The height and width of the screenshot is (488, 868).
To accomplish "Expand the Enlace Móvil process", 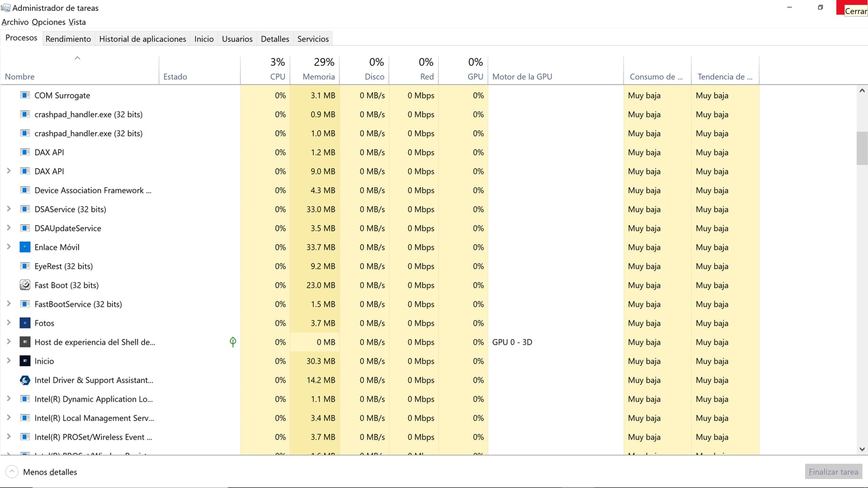I will pos(9,247).
